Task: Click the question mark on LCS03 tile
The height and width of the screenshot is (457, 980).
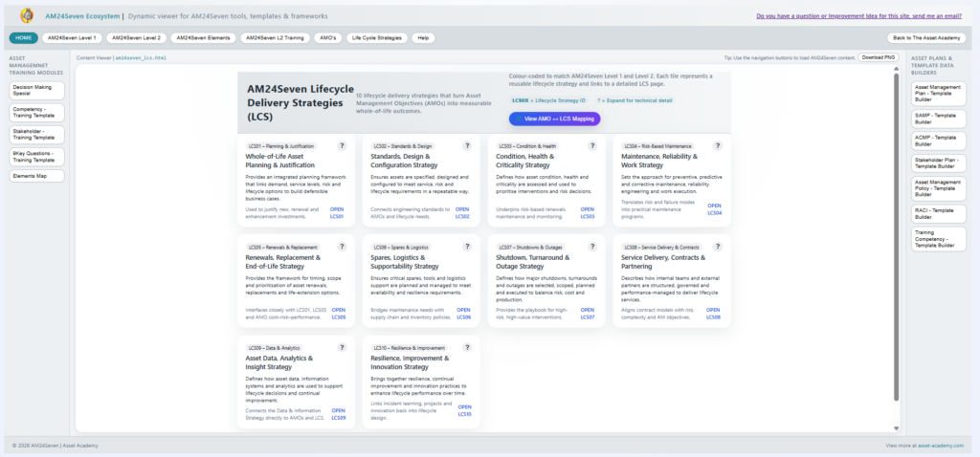Action: coord(592,146)
